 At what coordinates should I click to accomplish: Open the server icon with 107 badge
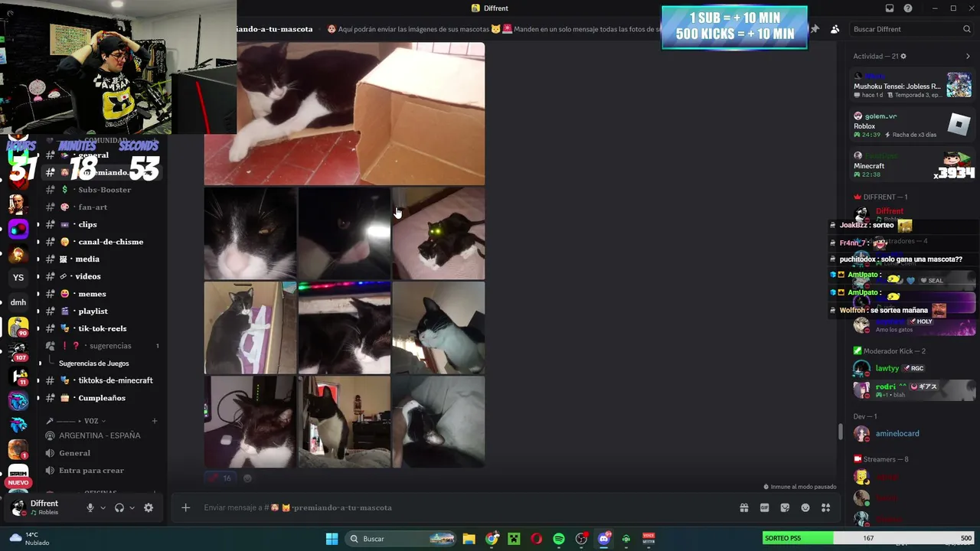18,351
